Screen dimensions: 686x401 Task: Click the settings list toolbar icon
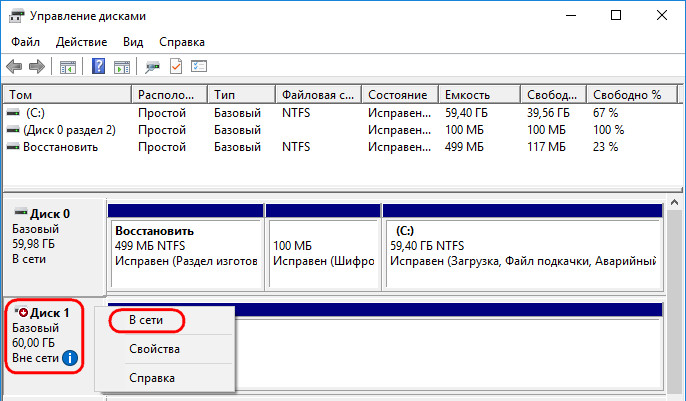click(x=199, y=66)
